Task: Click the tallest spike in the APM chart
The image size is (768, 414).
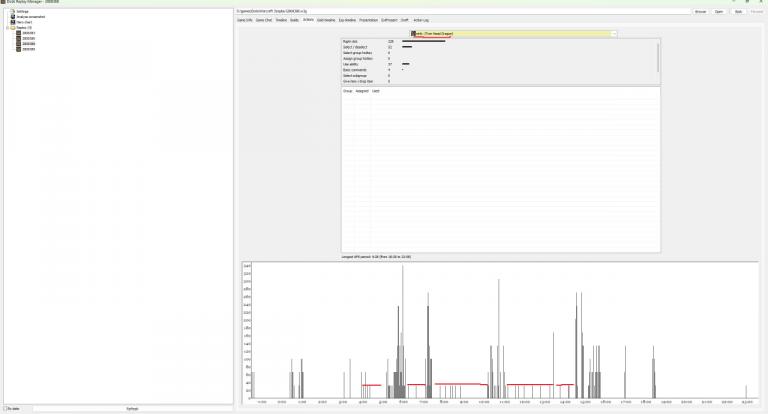Action: click(x=403, y=331)
